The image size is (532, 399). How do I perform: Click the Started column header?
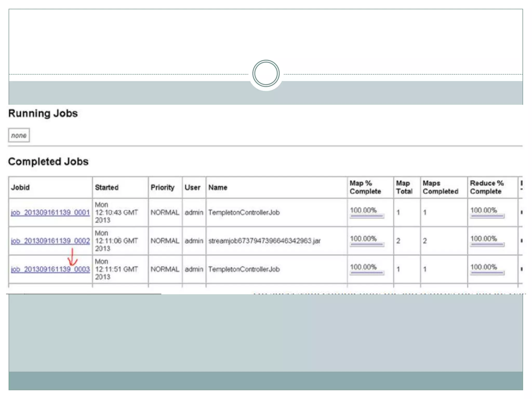pyautogui.click(x=107, y=187)
